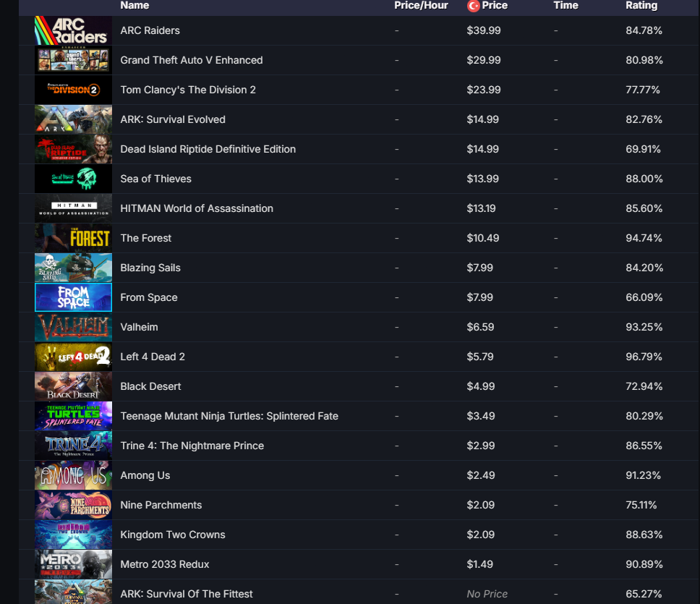
Task: Open ARC Raiders game thumbnail
Action: pos(73,30)
